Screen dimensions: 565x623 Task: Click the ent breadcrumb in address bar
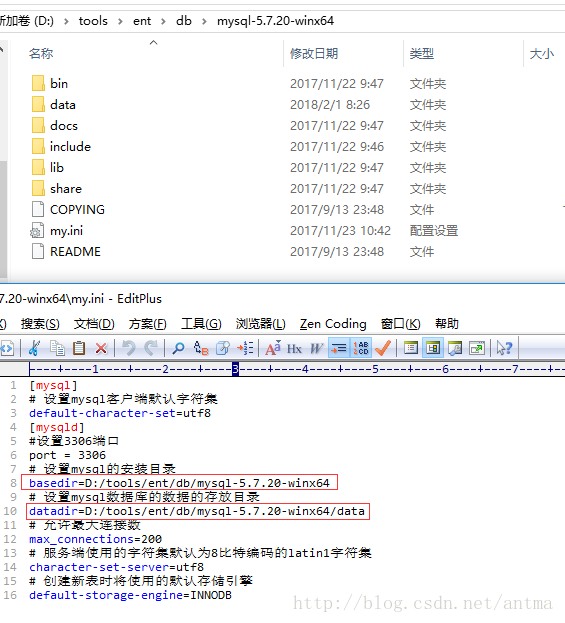tap(142, 21)
